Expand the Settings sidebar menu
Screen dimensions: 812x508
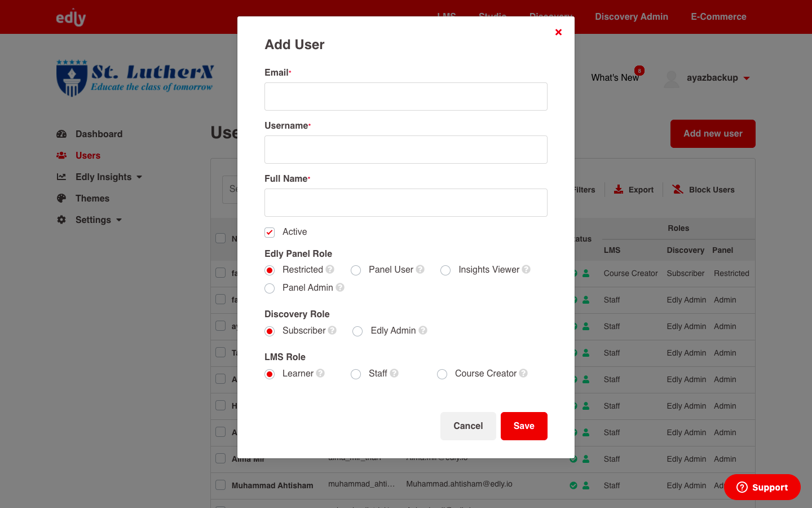(x=94, y=220)
